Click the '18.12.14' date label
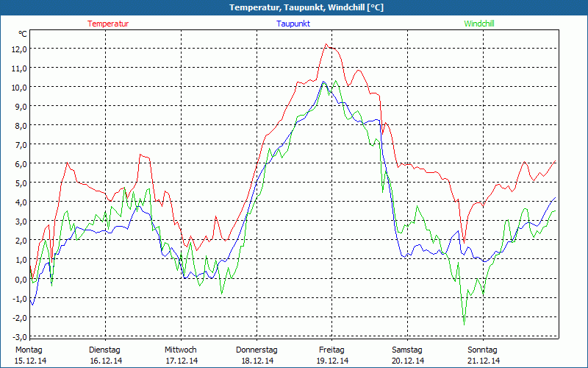Screen dimensions: 588x368 point(257,361)
